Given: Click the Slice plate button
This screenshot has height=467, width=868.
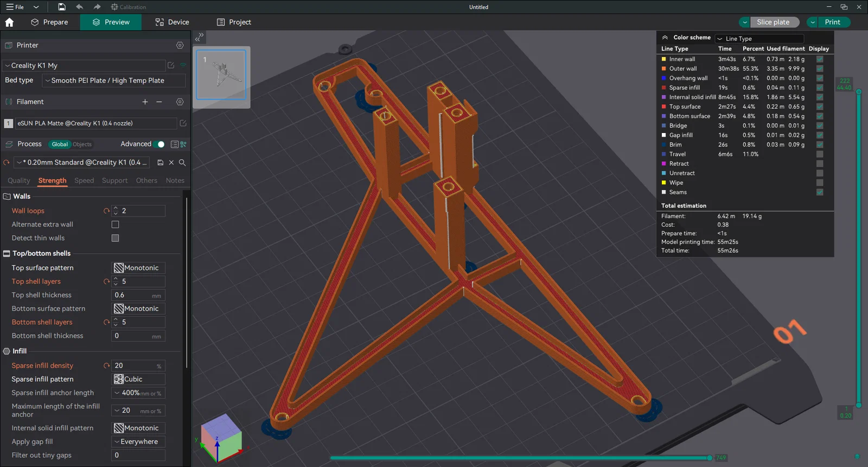Looking at the screenshot, I should pyautogui.click(x=773, y=22).
